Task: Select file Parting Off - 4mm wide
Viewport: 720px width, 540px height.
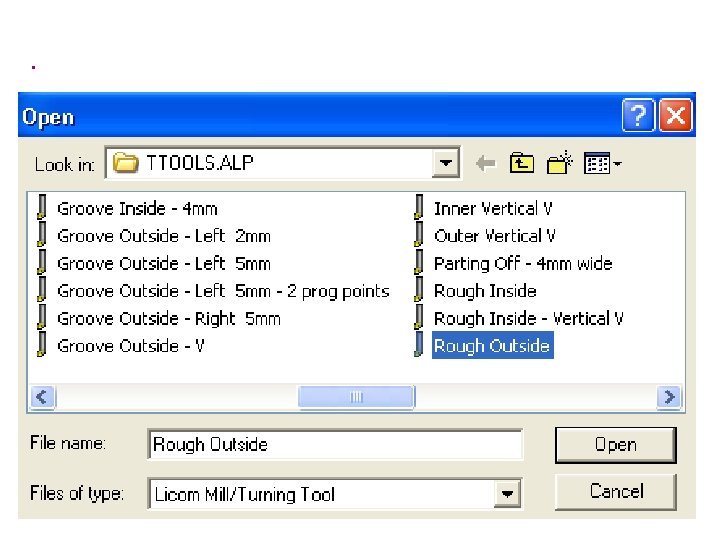Action: (523, 264)
